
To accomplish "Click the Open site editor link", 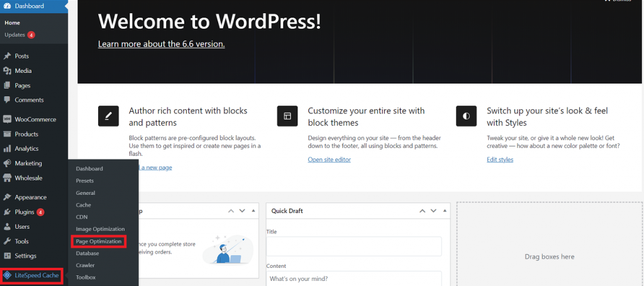I will [330, 160].
